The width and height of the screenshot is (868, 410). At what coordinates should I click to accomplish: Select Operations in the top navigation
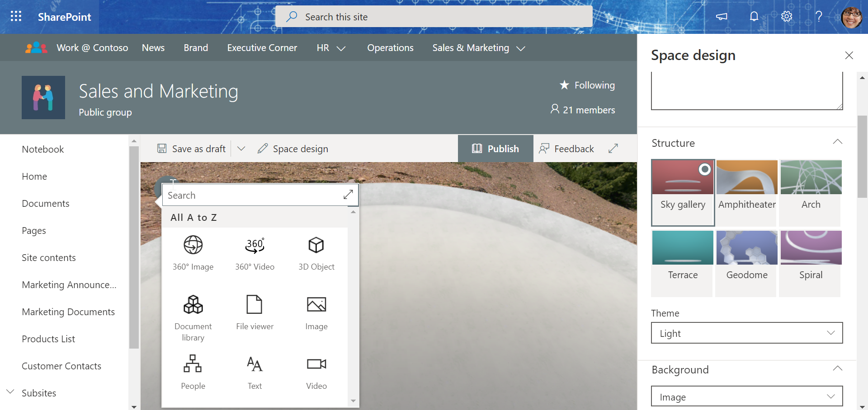coord(390,47)
